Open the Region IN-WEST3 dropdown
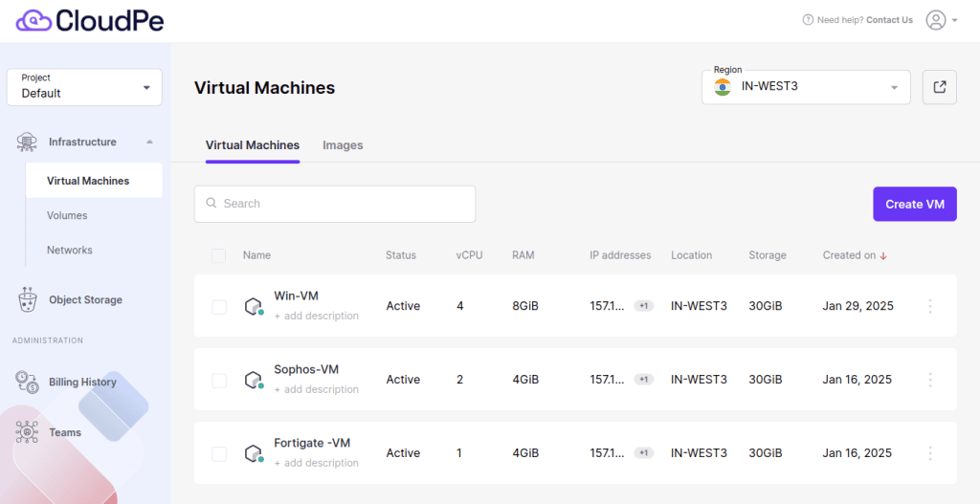 pyautogui.click(x=806, y=87)
